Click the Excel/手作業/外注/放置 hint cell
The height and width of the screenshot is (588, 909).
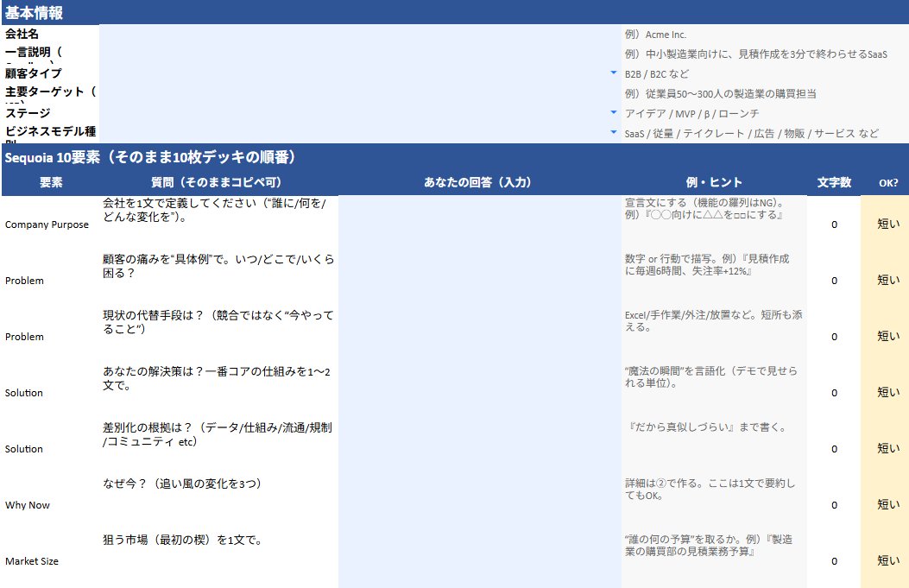(x=714, y=337)
